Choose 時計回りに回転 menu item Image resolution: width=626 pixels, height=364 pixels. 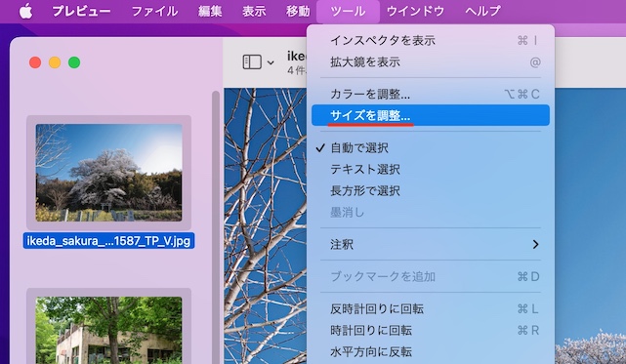pos(431,331)
